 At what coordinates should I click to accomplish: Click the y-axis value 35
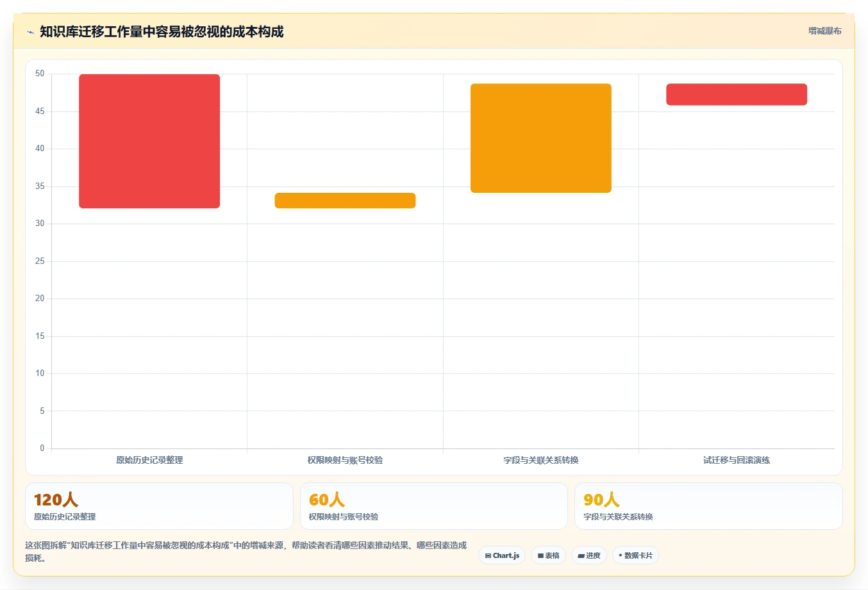40,186
